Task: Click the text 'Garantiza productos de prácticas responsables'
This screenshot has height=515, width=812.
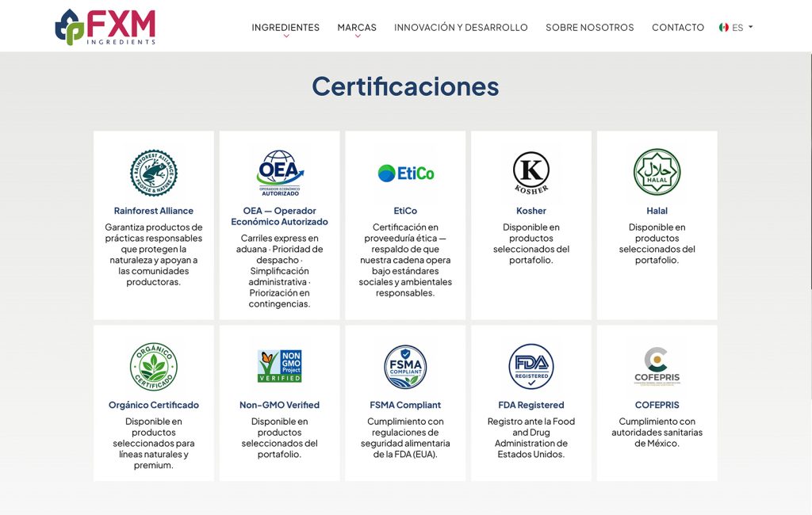Action: coord(154,233)
